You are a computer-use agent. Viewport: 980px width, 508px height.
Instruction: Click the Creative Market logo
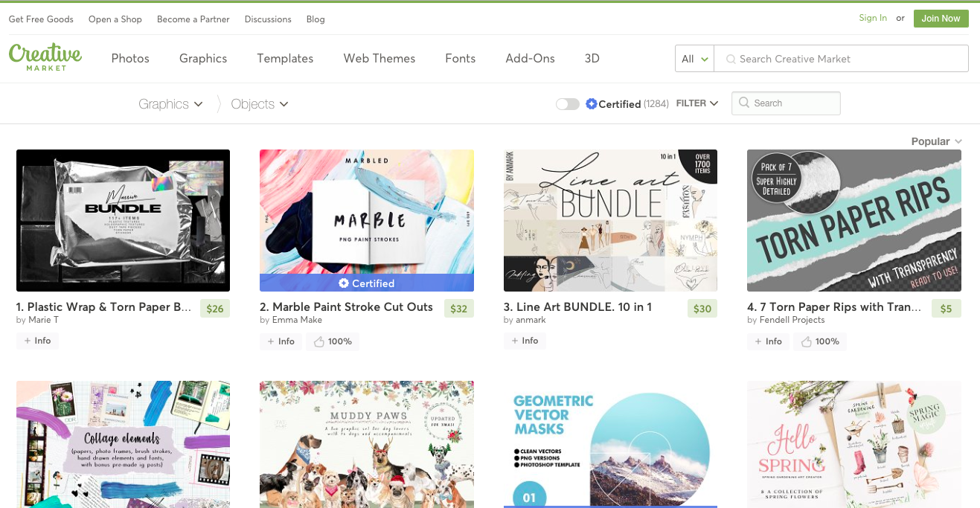[x=45, y=57]
